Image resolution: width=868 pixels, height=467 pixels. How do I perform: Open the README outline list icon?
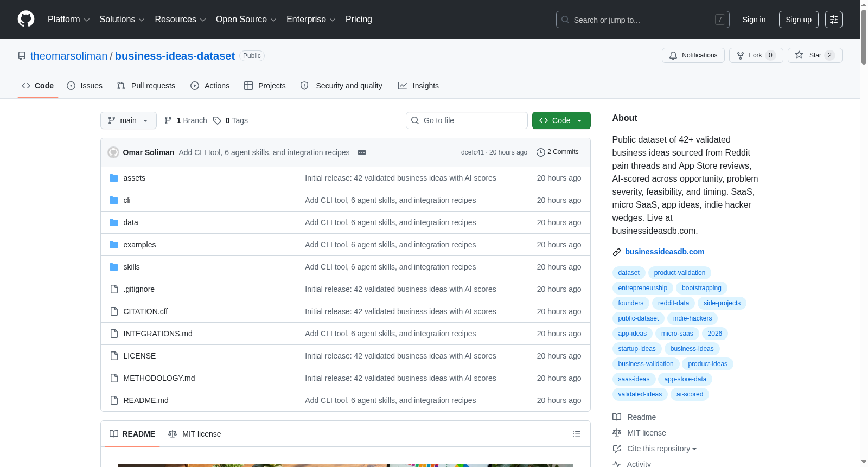click(577, 434)
